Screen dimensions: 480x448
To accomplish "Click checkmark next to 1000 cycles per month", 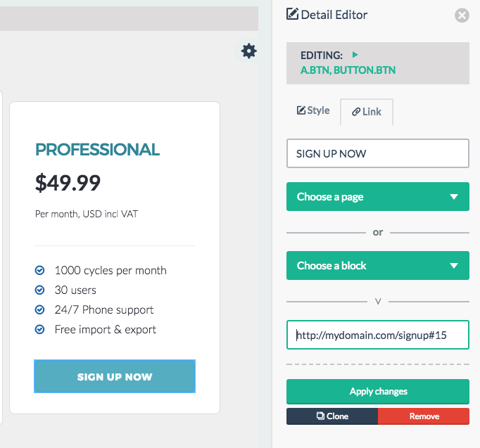I will (39, 270).
